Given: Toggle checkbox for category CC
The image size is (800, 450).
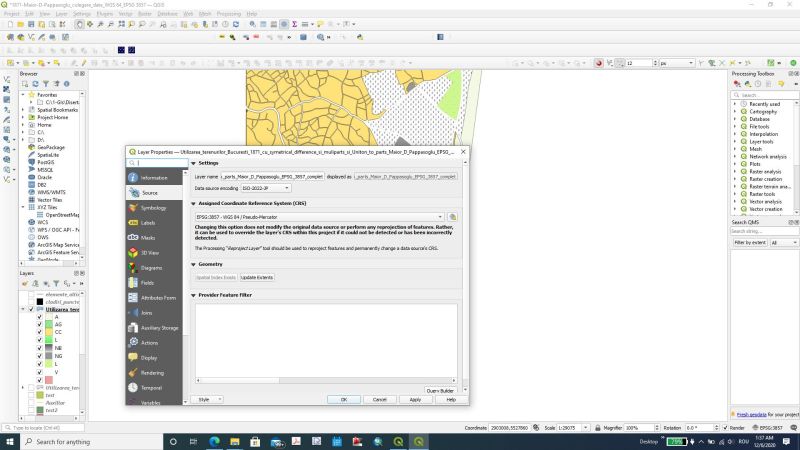Looking at the screenshot, I should click(x=39, y=332).
